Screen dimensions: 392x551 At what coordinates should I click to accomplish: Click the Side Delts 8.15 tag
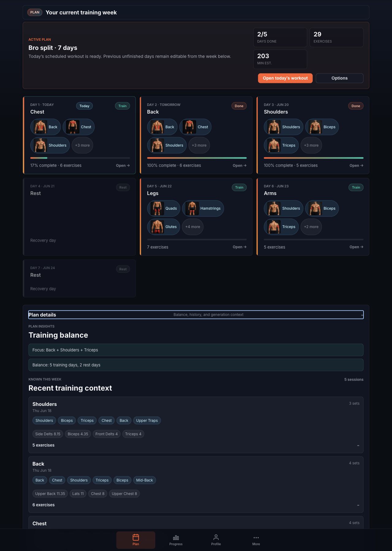point(48,434)
